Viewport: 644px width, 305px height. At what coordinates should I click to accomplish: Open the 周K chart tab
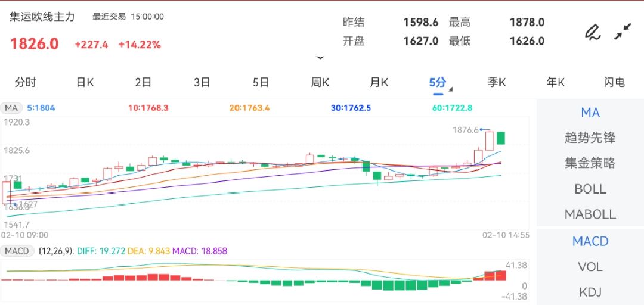pos(320,83)
